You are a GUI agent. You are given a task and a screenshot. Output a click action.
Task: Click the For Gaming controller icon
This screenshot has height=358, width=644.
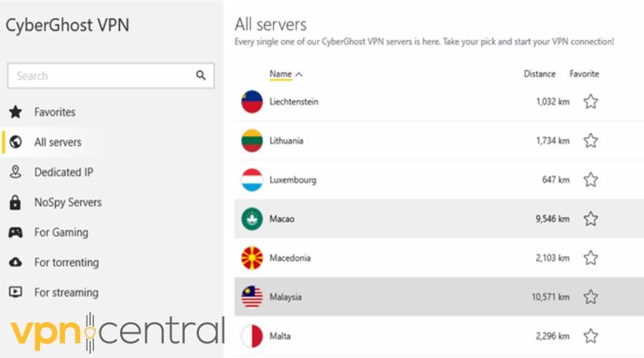(x=16, y=232)
